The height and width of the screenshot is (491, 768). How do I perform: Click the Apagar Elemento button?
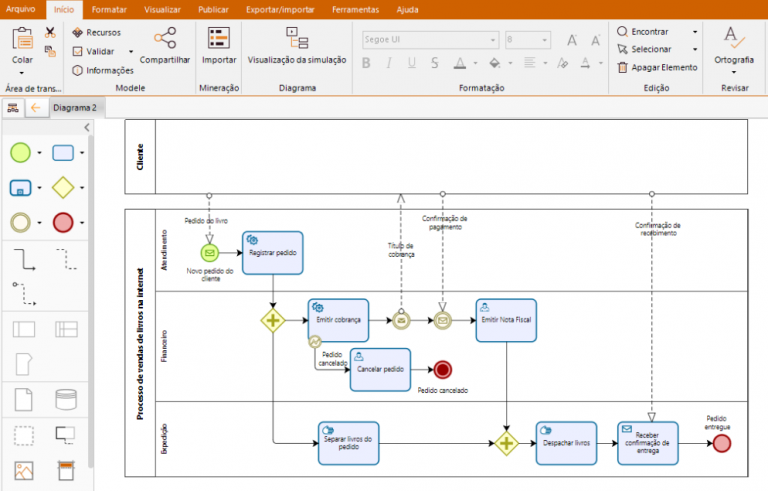[657, 67]
